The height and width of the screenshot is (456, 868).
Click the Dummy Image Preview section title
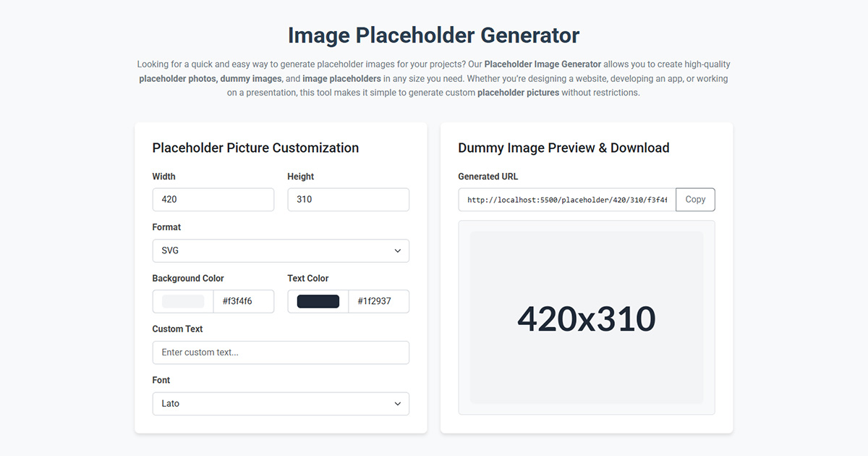(563, 148)
